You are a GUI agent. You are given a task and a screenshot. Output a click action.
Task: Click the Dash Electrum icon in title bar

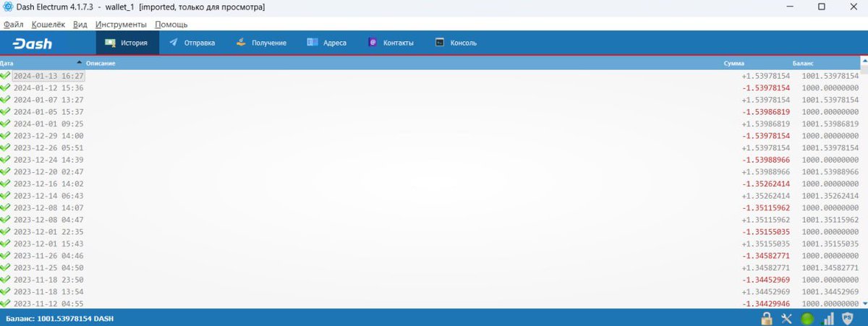(8, 7)
